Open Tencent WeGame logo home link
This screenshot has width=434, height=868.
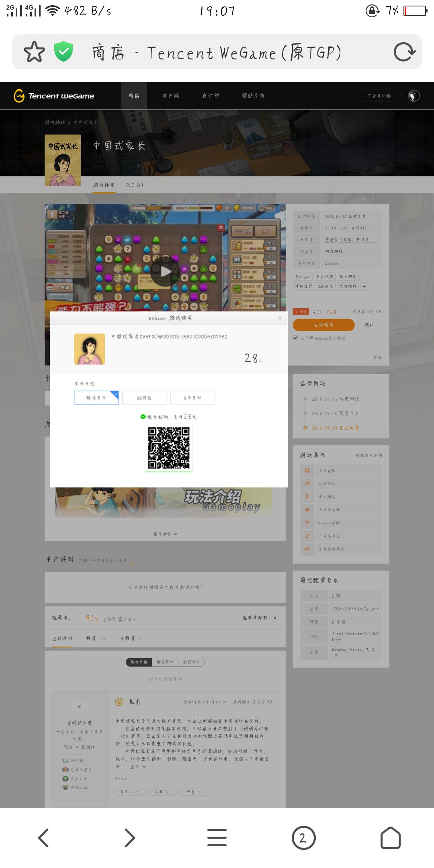(x=54, y=96)
